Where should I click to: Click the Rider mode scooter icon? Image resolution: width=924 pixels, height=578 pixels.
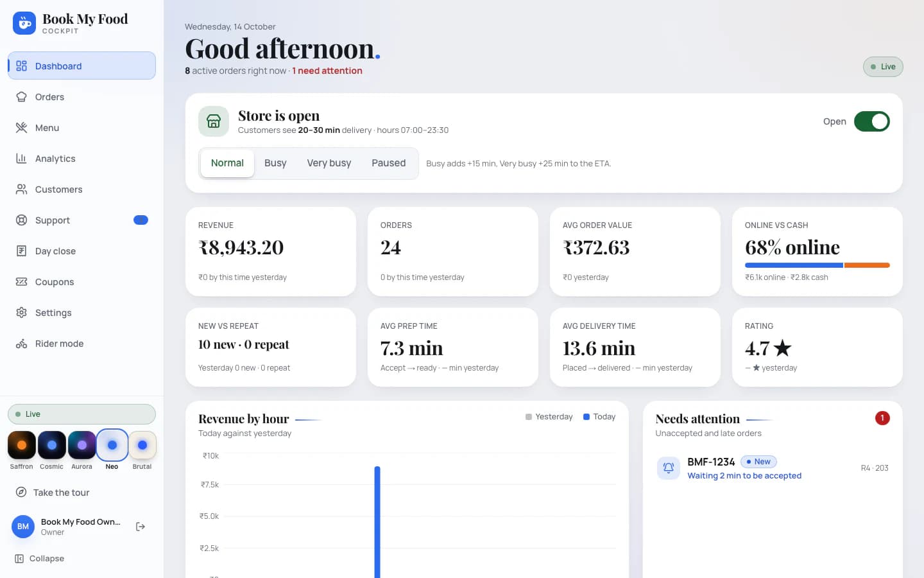click(21, 344)
